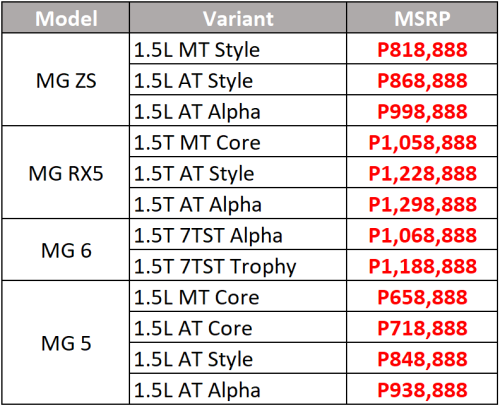This screenshot has width=500, height=408.
Task: Click the 1.5T 7TST Trophy variant cell
Action: click(238, 265)
